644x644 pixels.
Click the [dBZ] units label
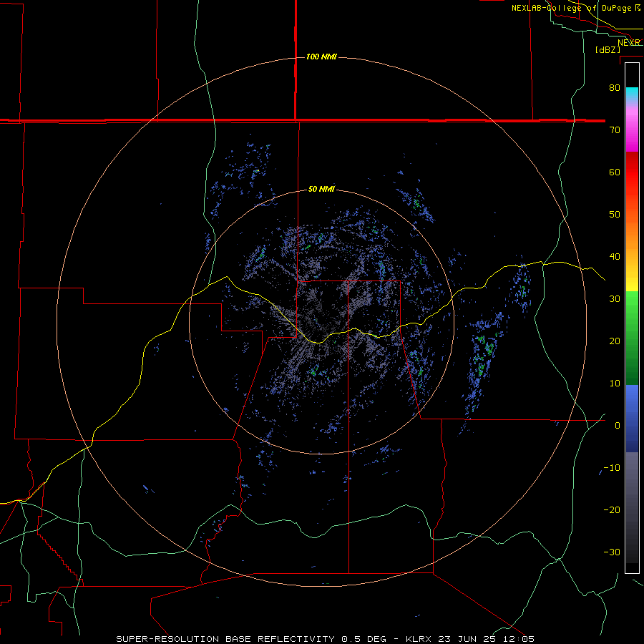click(608, 50)
